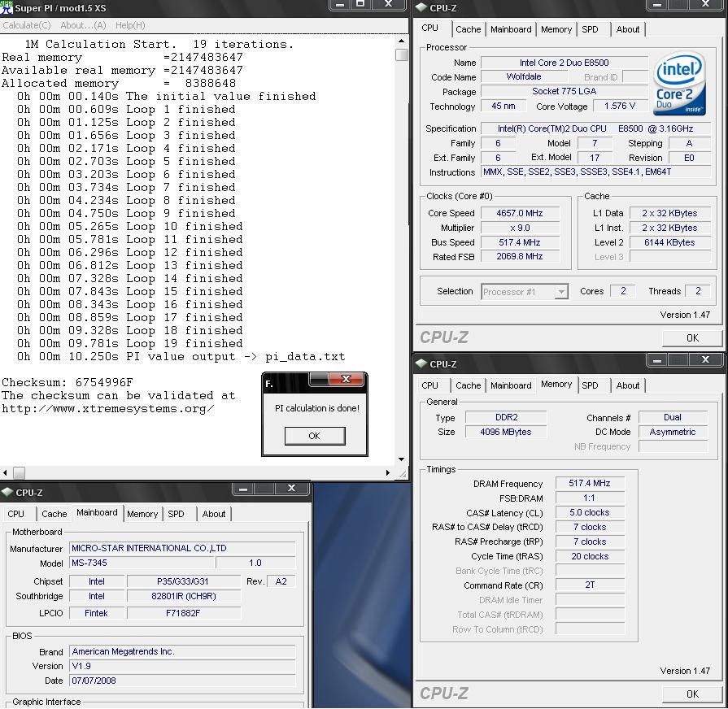The width and height of the screenshot is (728, 709).
Task: Switch to Mainboard tab in top CPU-Z window
Action: (x=511, y=29)
